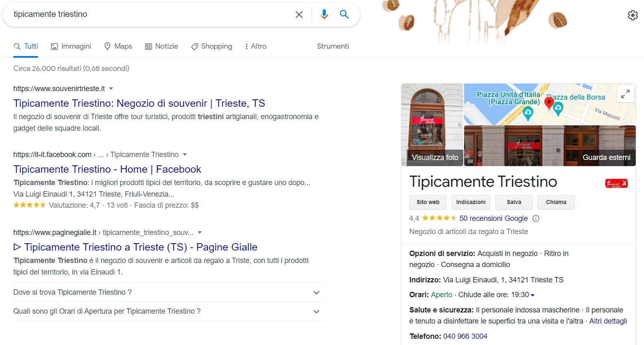Clear the search box with the X icon

point(299,14)
